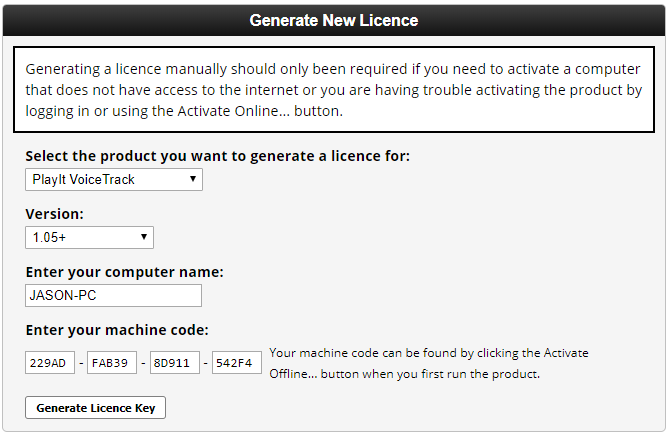Click the 'Enter your machine code' label
This screenshot has height=435, width=671.
(116, 330)
